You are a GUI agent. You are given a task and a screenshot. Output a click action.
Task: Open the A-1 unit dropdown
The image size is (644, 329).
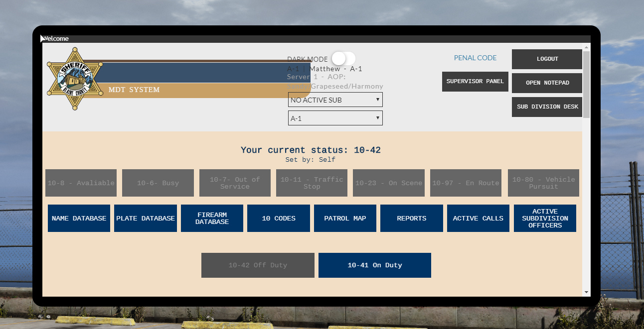[x=335, y=118]
